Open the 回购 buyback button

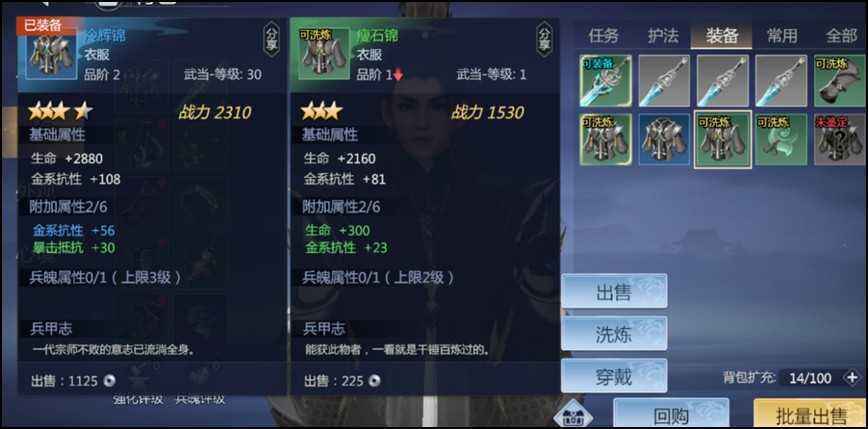point(671,414)
